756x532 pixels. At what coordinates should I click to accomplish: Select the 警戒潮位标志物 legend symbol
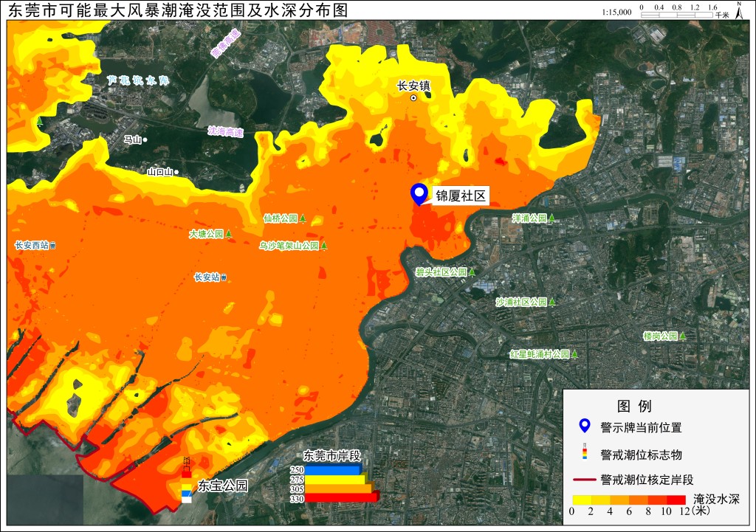click(585, 452)
